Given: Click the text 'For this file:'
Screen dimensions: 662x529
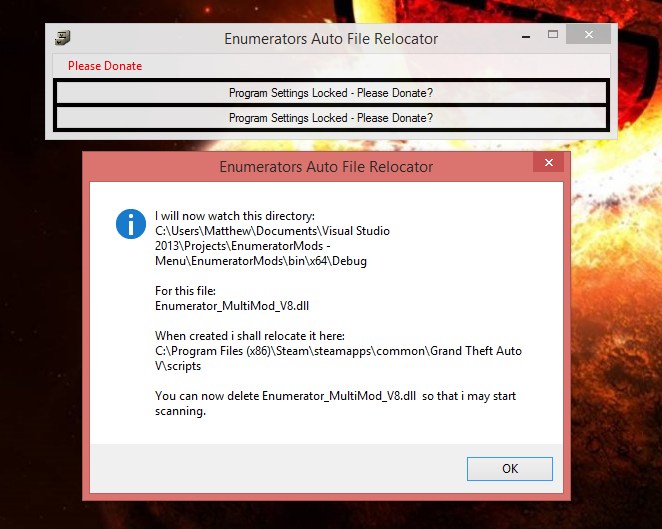Looking at the screenshot, I should pos(185,291).
